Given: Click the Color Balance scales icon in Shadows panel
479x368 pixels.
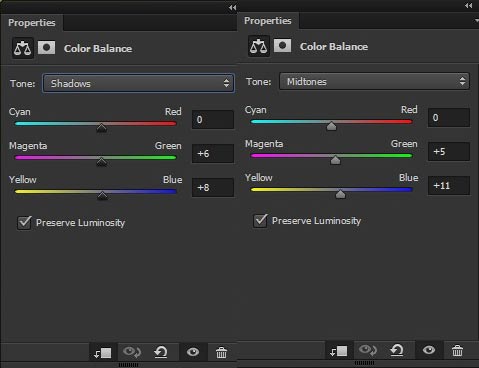Looking at the screenshot, I should (x=23, y=48).
